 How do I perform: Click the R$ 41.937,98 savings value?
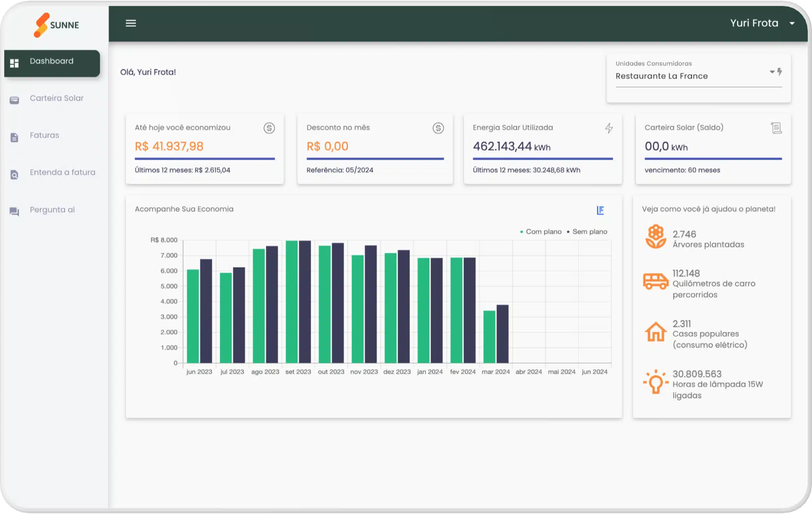169,146
